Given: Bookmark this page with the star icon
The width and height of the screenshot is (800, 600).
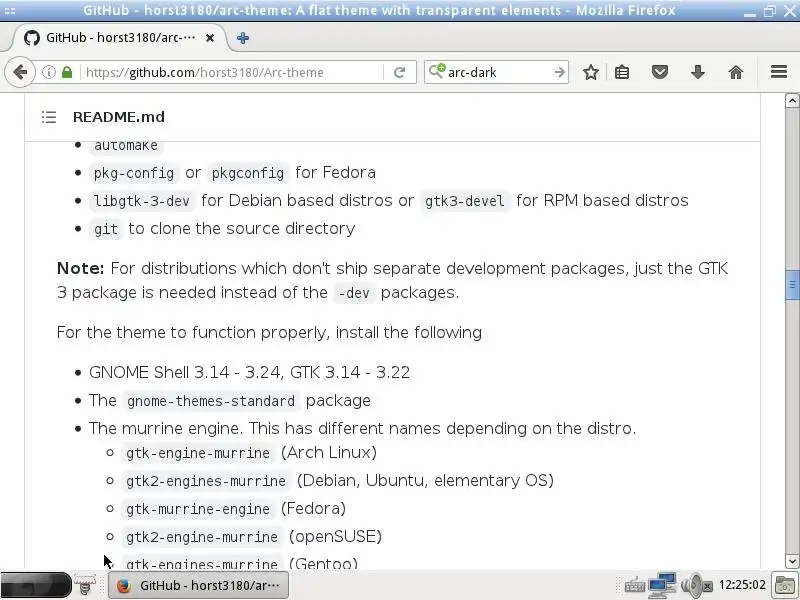Looking at the screenshot, I should click(590, 72).
